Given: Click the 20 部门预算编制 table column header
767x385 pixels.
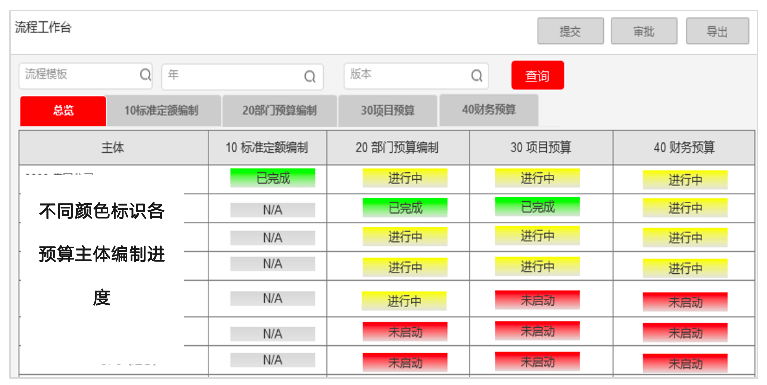Looking at the screenshot, I should coord(398,147).
